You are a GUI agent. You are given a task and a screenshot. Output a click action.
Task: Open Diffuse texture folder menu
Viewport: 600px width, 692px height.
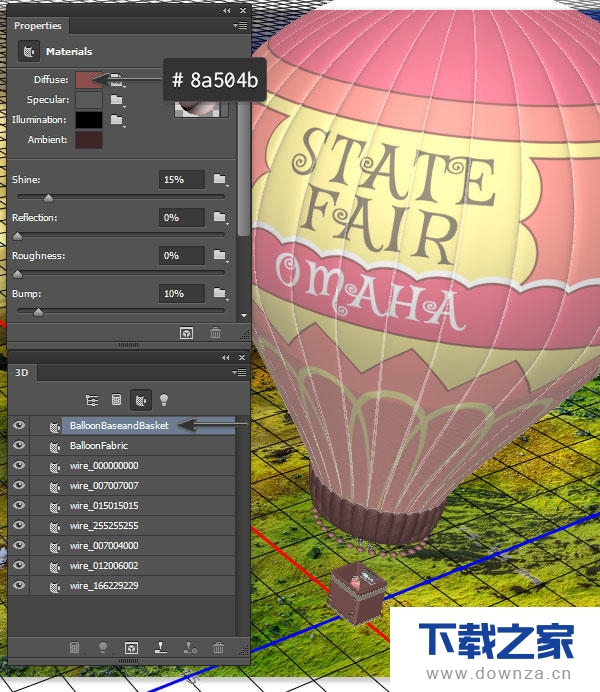click(116, 79)
